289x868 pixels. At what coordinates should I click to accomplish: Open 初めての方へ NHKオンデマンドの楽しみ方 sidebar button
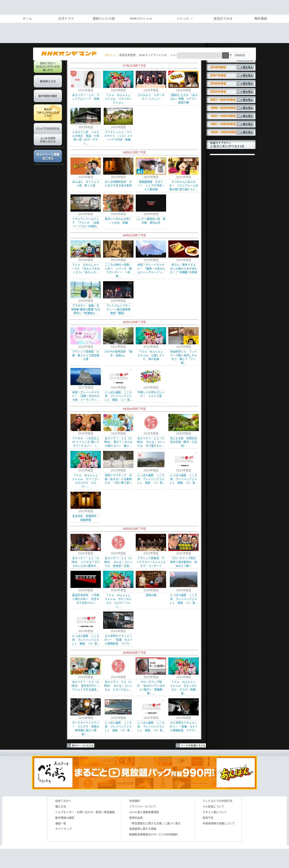point(48,67)
